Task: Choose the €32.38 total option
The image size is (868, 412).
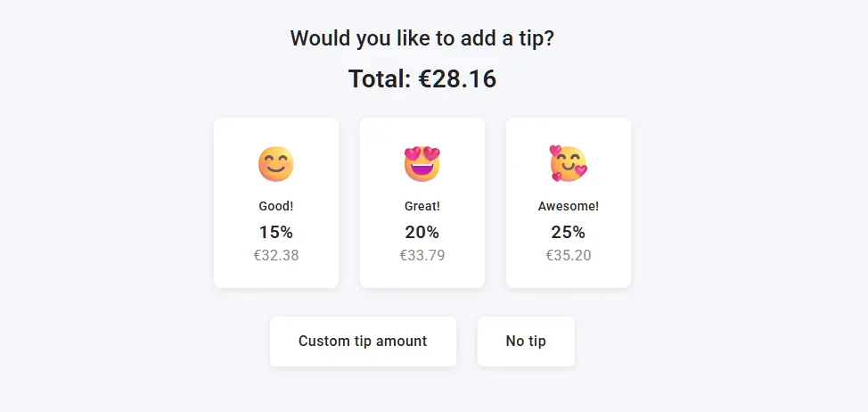Action: [276, 256]
